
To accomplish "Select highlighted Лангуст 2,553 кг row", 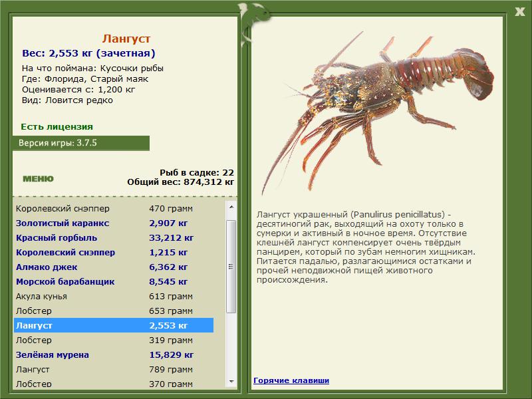I will [114, 325].
